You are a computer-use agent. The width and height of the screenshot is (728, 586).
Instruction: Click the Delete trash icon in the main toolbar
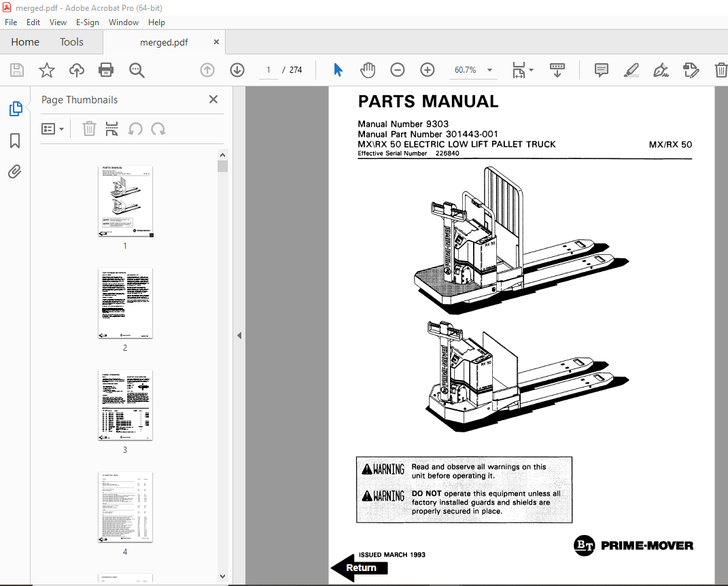tap(721, 70)
